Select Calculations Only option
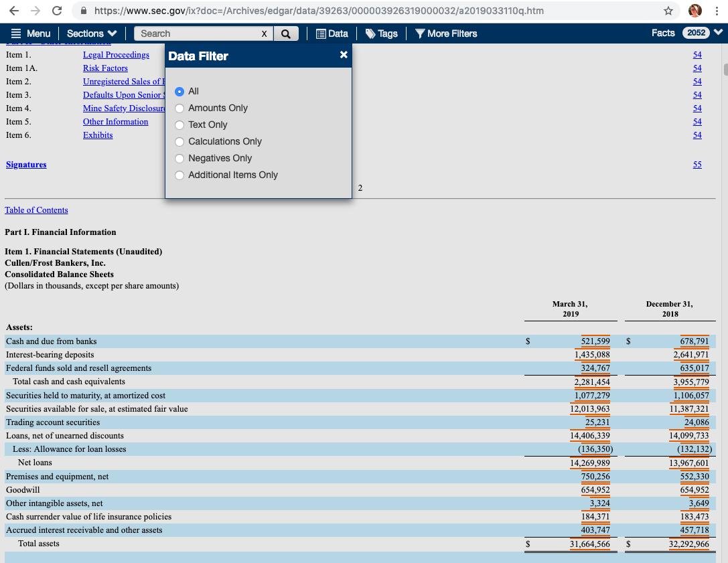Image resolution: width=728 pixels, height=563 pixels. tap(179, 141)
